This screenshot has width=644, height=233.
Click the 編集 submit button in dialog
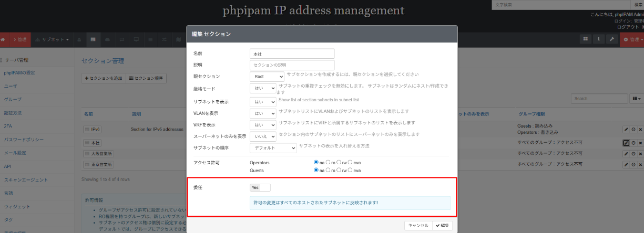[x=442, y=226]
